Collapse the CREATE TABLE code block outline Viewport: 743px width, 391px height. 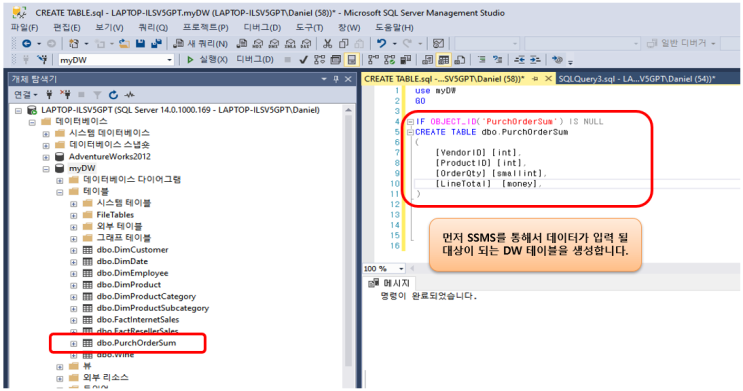[x=410, y=132]
